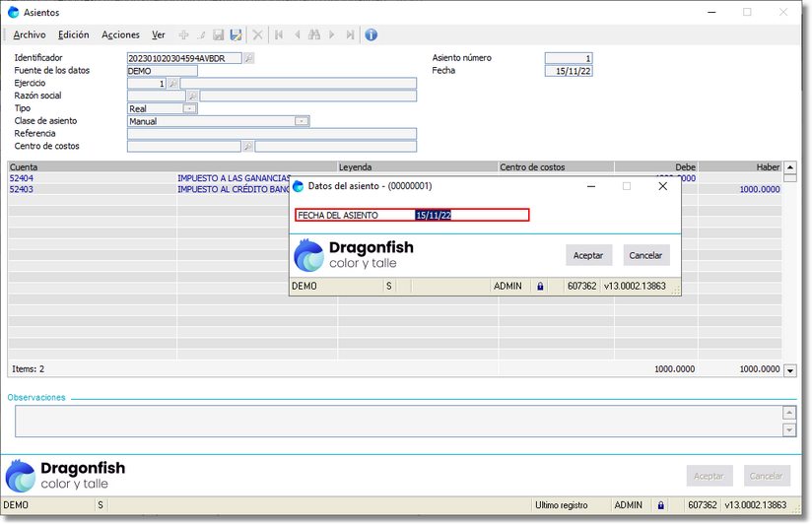The height and width of the screenshot is (525, 812).
Task: Click Haber value 1000.0000 in 52403 row
Action: (760, 189)
